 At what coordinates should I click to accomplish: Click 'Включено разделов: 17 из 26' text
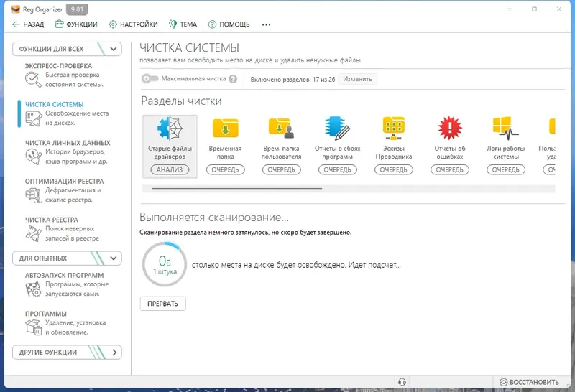(293, 80)
